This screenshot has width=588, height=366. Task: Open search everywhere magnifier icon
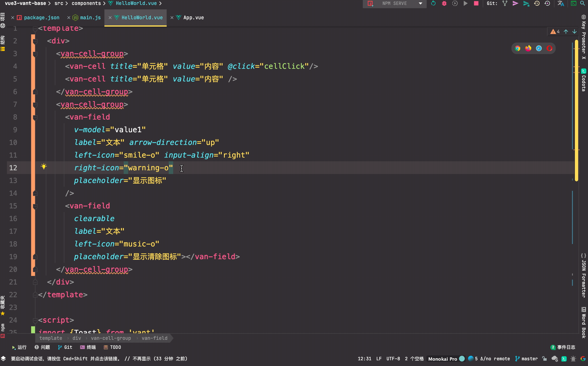click(x=582, y=3)
